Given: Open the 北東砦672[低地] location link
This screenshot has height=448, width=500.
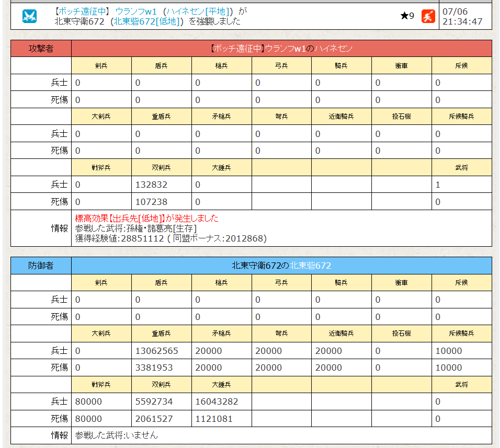Looking at the screenshot, I should point(147,21).
